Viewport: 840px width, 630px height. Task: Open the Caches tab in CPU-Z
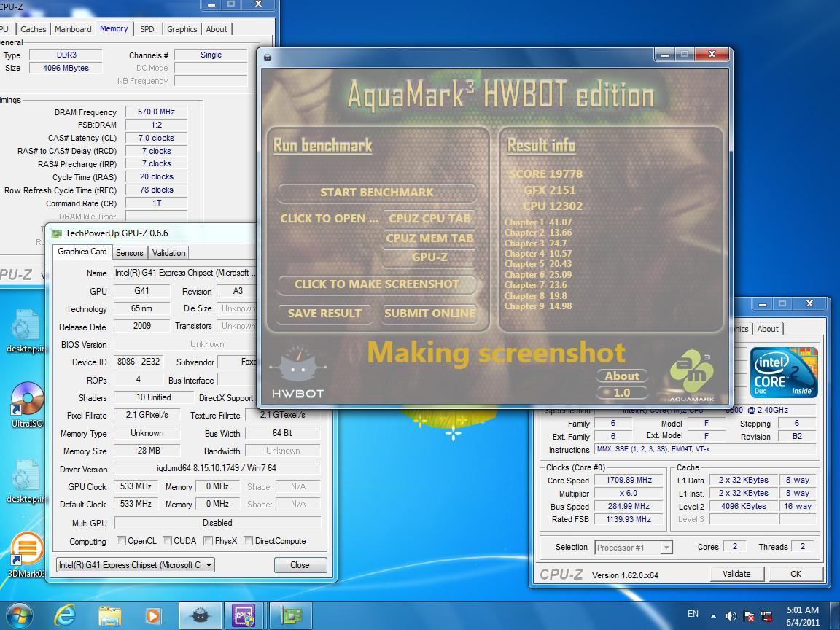click(34, 29)
